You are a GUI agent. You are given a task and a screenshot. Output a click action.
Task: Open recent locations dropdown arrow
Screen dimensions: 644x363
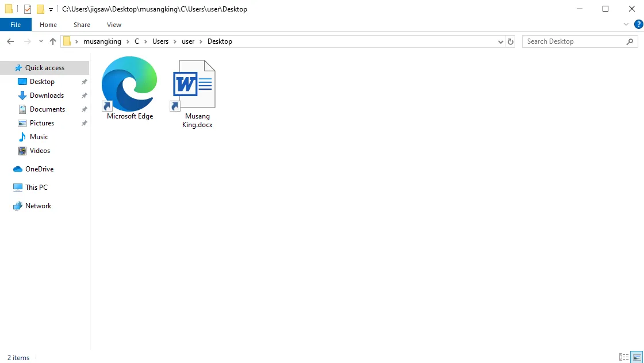click(x=41, y=41)
